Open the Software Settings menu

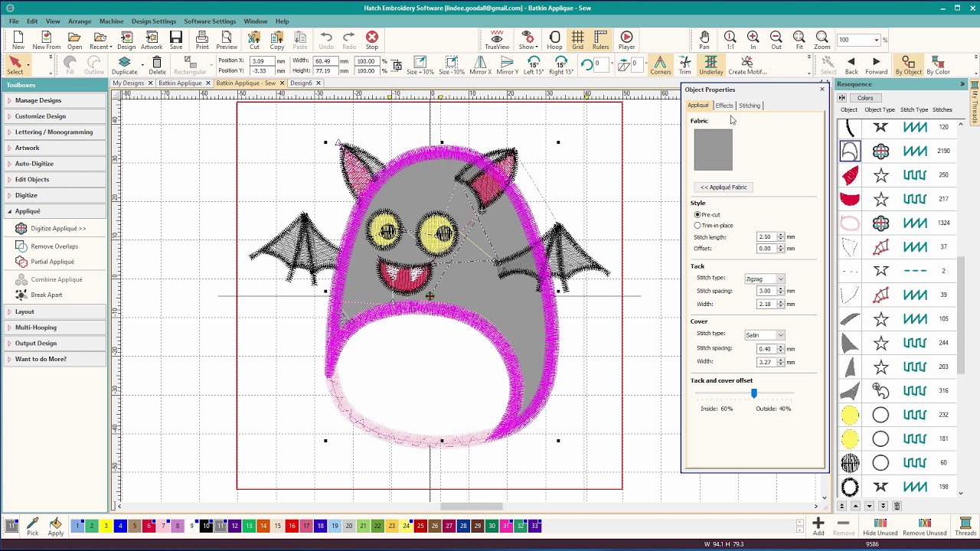tap(210, 21)
